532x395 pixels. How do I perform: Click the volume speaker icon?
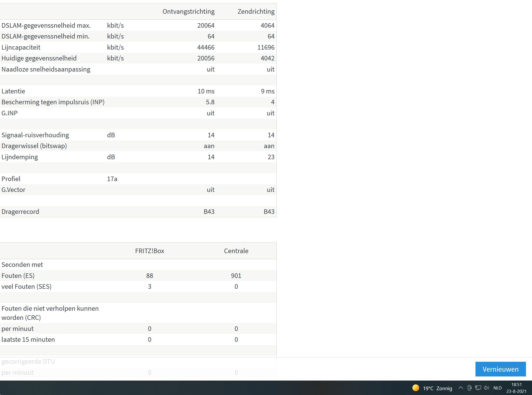click(487, 388)
